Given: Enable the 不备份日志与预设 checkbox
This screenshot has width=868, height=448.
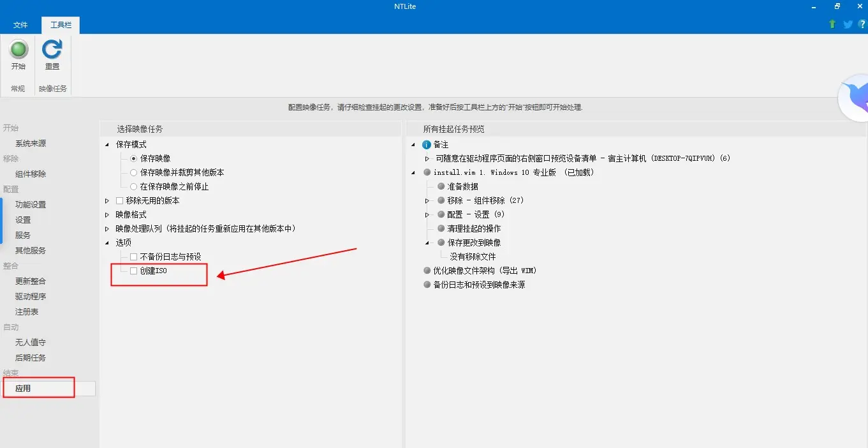Looking at the screenshot, I should [x=133, y=257].
